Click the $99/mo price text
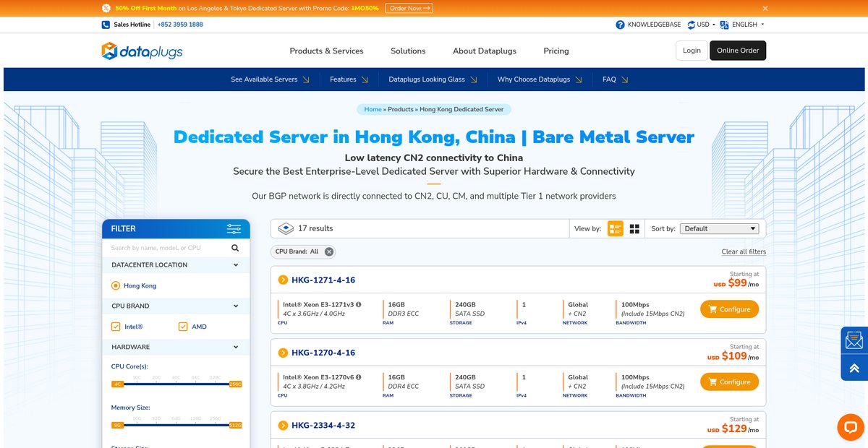 pyautogui.click(x=736, y=283)
